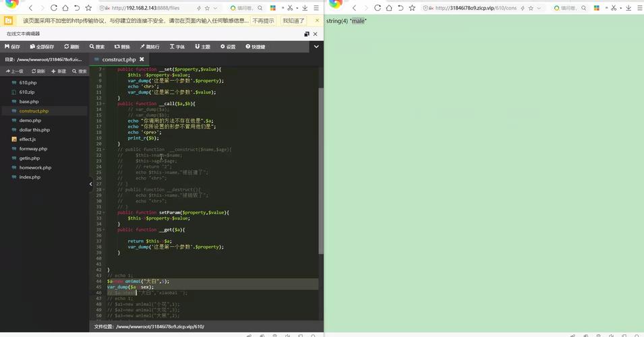Screen dimensions: 644x337
Task: Click 不再提示 in the security warning bar
Action: click(263, 20)
